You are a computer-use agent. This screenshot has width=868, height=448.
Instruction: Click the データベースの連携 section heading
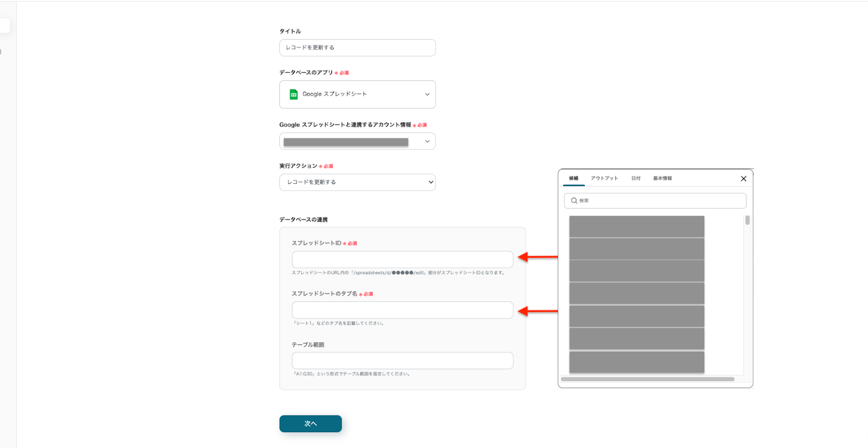(304, 219)
